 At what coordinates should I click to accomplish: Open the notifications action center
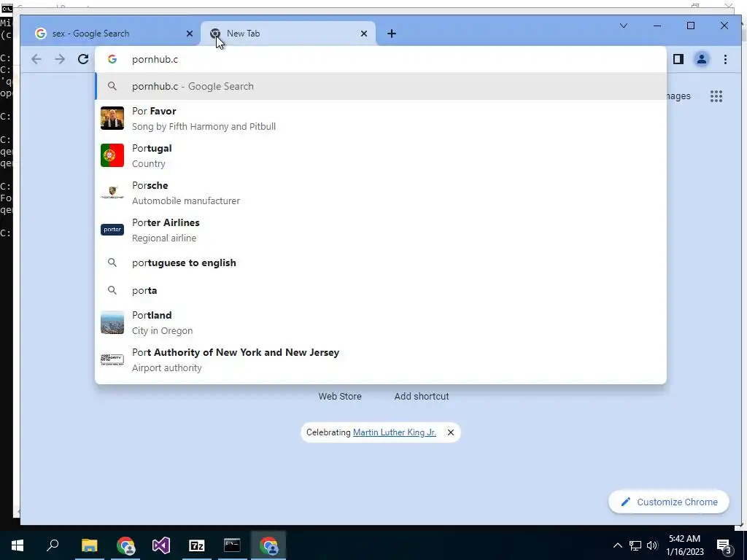coord(724,545)
